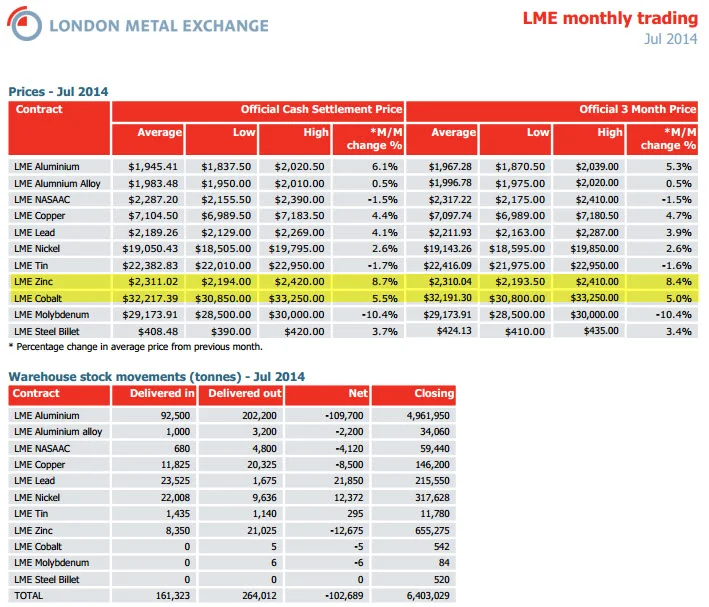Click Cobalt 3 month average $32,191.30

coord(447,298)
